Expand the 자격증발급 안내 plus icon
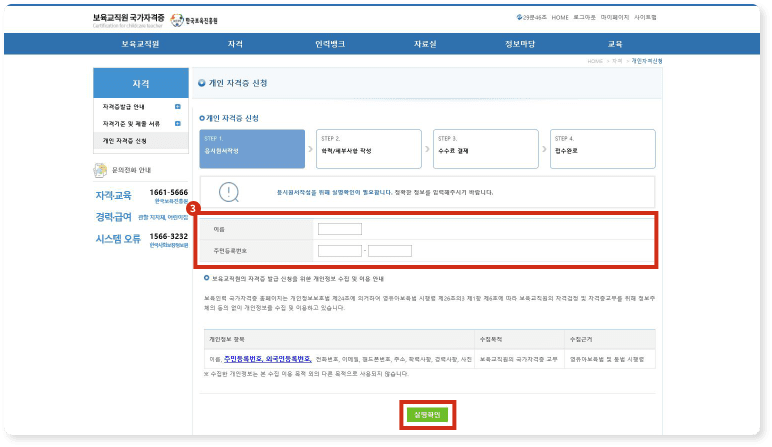Viewport: 772px width, 447px height. (178, 107)
